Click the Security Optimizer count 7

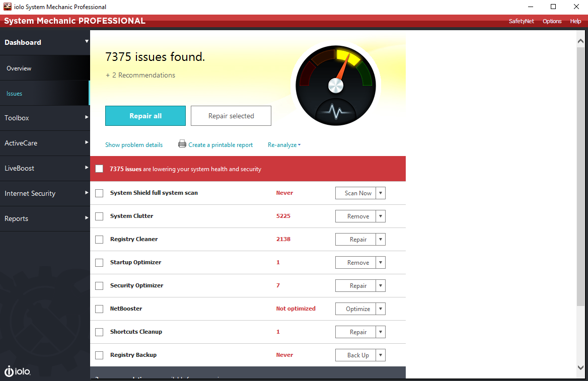click(x=278, y=285)
